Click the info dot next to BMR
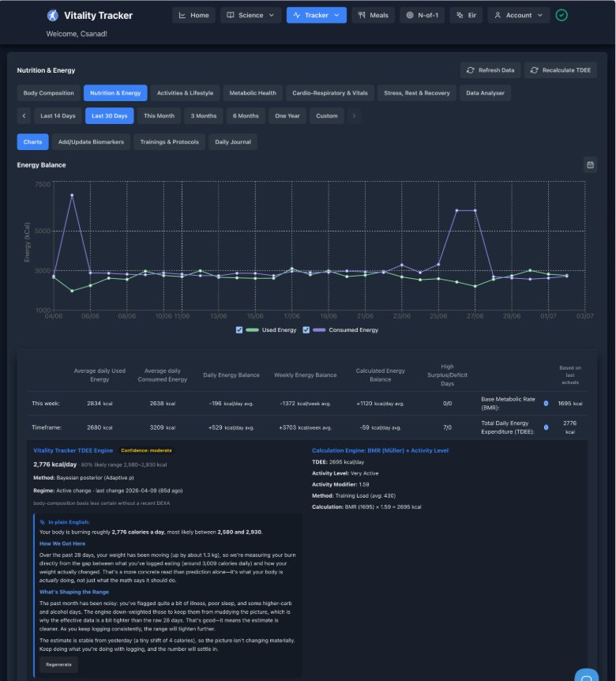This screenshot has width=616, height=681. [x=546, y=404]
